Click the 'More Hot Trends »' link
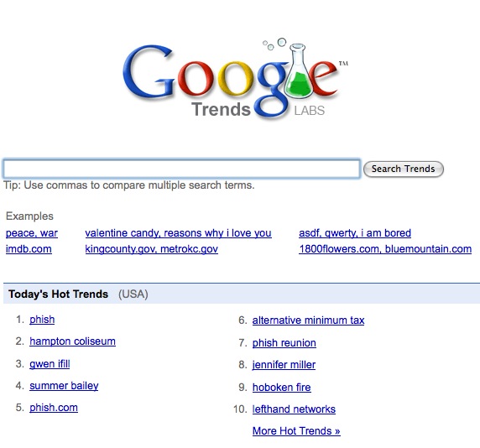The height and width of the screenshot is (448, 480). [296, 431]
